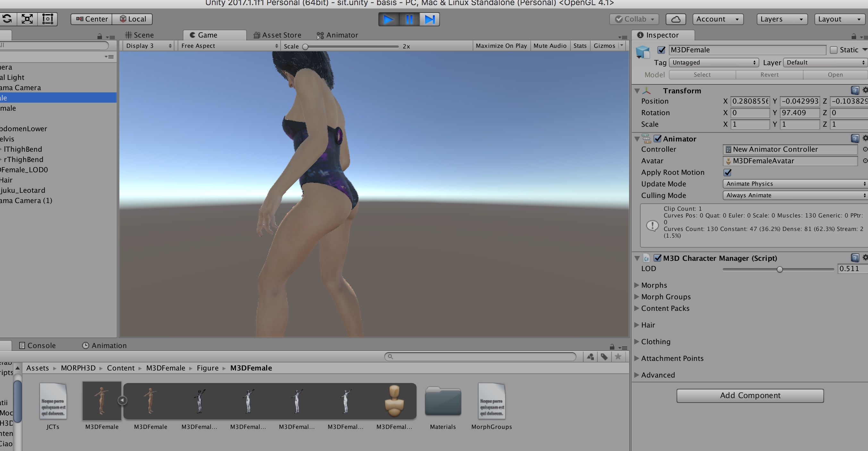Click the Pause button
The width and height of the screenshot is (868, 451).
point(409,19)
